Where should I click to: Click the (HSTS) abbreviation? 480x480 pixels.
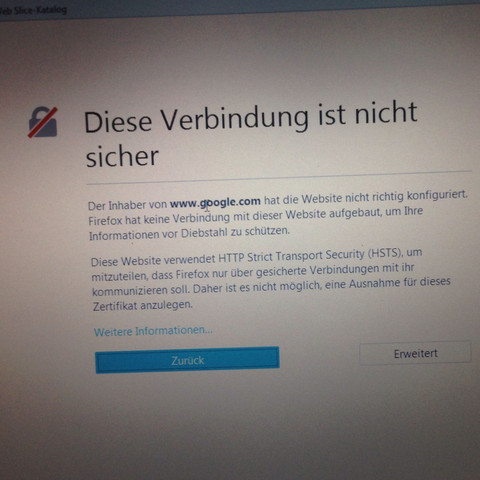tap(385, 254)
